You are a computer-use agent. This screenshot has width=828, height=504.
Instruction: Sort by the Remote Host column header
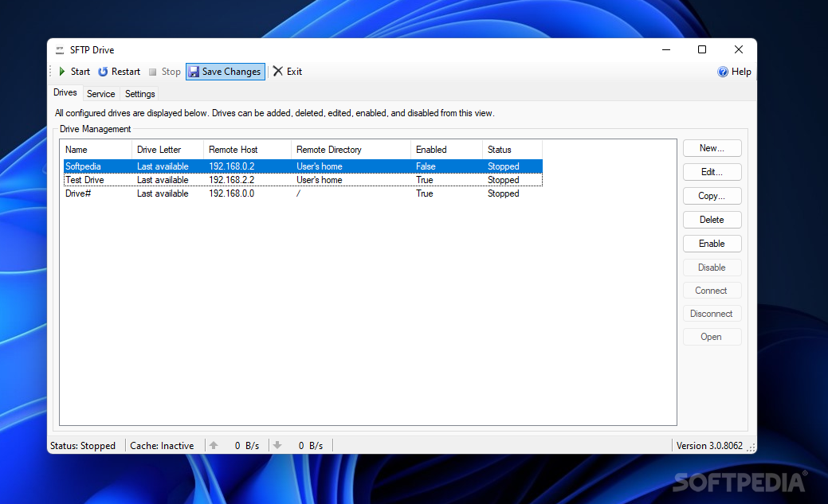[x=247, y=150]
